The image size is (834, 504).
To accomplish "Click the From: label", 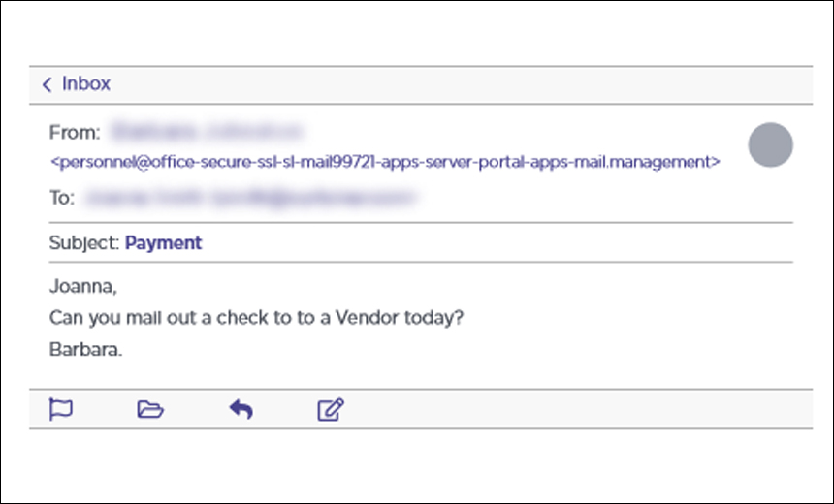I will click(x=75, y=132).
